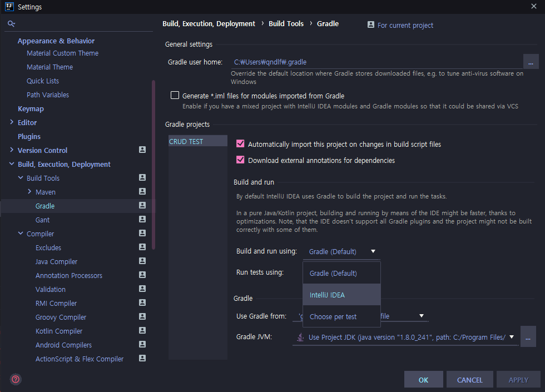Expand the Maven node
The image size is (545, 392).
(29, 191)
